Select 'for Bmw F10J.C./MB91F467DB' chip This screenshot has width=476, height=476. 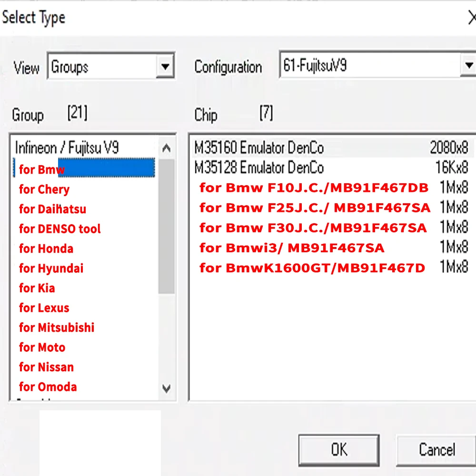(333, 188)
